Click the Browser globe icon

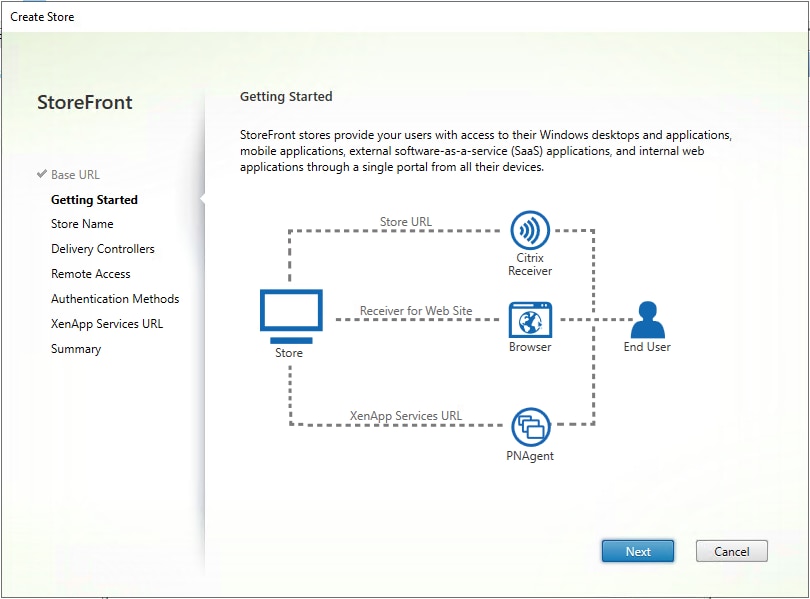pyautogui.click(x=529, y=320)
